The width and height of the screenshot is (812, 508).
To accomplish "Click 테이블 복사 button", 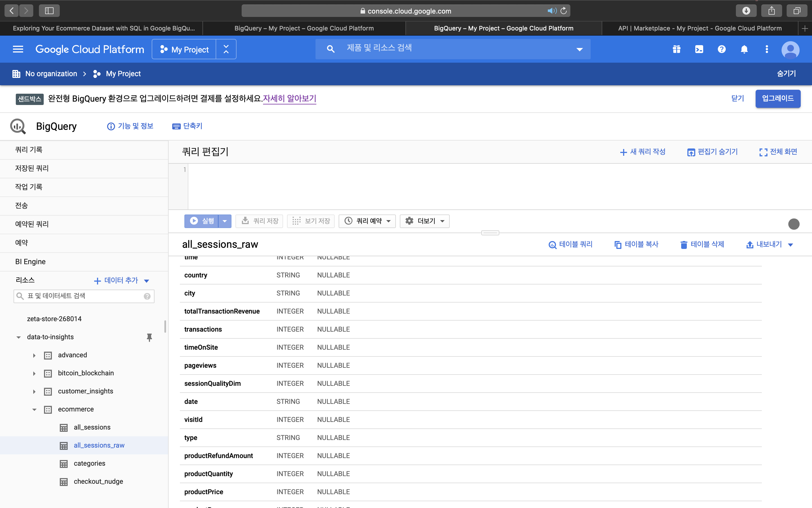I will click(x=636, y=244).
